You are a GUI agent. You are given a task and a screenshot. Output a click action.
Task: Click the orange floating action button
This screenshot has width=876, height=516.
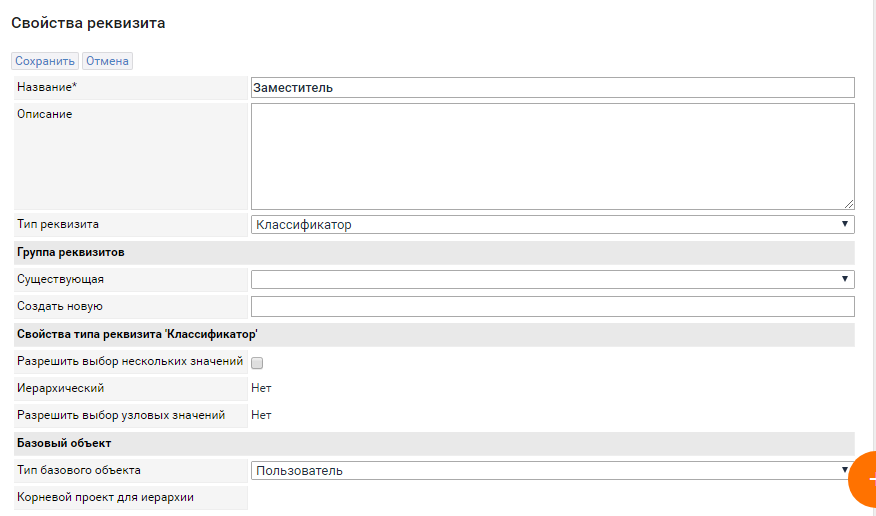[864, 481]
